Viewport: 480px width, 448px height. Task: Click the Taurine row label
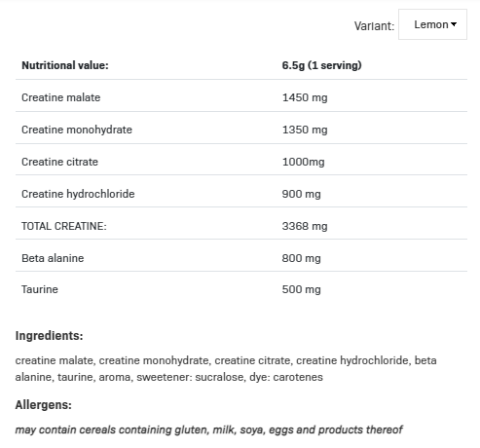[x=40, y=289]
